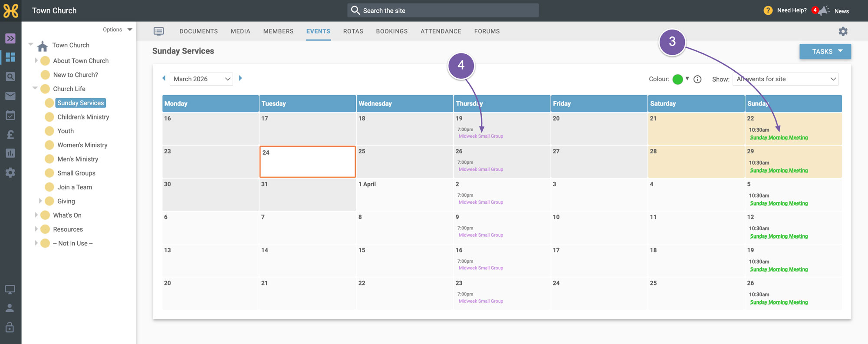Open the page settings gear icon
The width and height of the screenshot is (868, 344).
tap(843, 31)
